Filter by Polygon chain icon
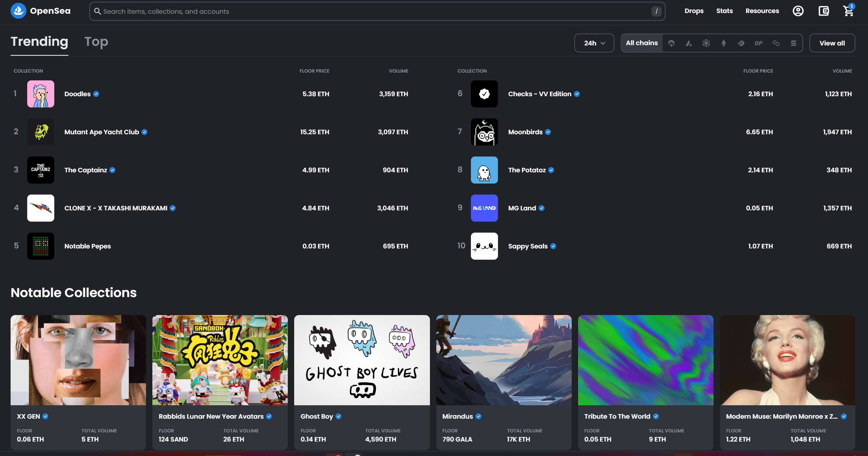This screenshot has width=868, height=456. pyautogui.click(x=776, y=43)
